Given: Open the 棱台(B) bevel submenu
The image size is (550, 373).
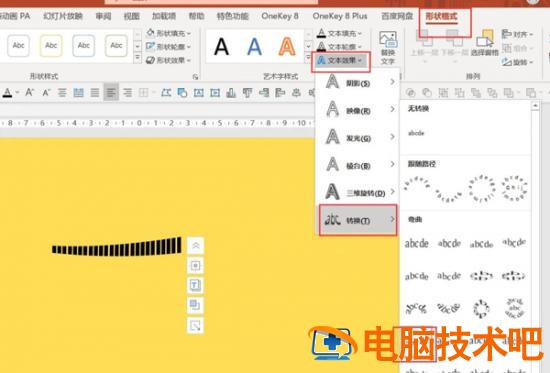Looking at the screenshot, I should point(358,165).
